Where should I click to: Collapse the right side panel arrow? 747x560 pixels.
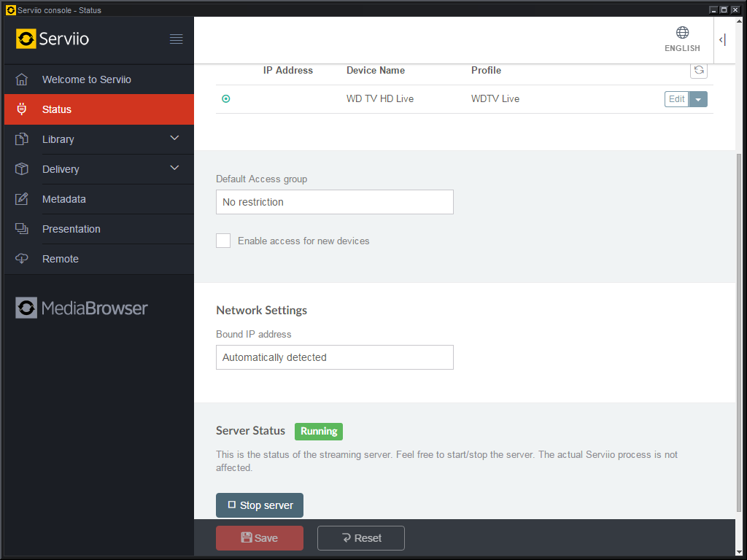(722, 40)
